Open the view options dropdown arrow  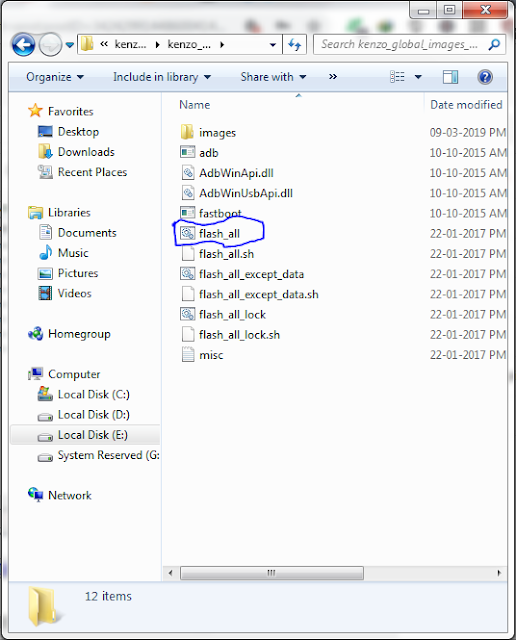click(418, 77)
